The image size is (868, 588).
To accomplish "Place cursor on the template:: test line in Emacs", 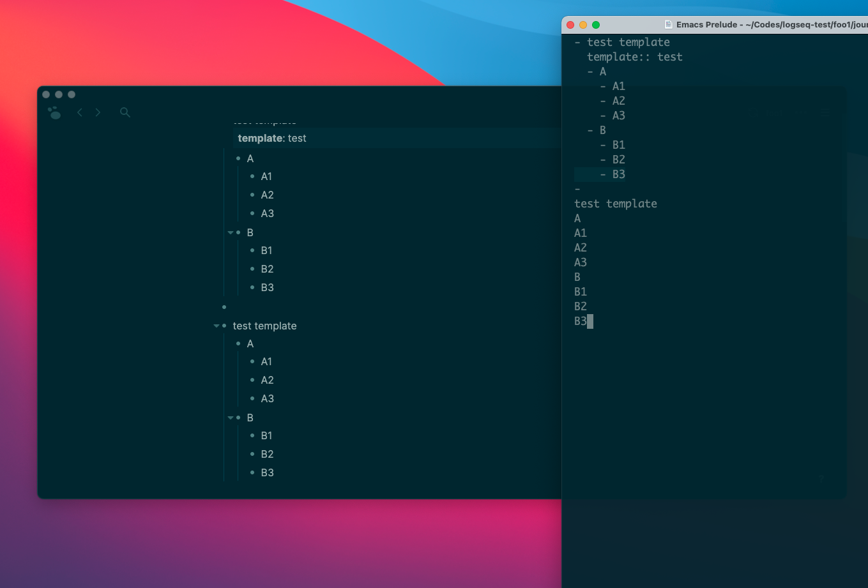I will point(636,57).
